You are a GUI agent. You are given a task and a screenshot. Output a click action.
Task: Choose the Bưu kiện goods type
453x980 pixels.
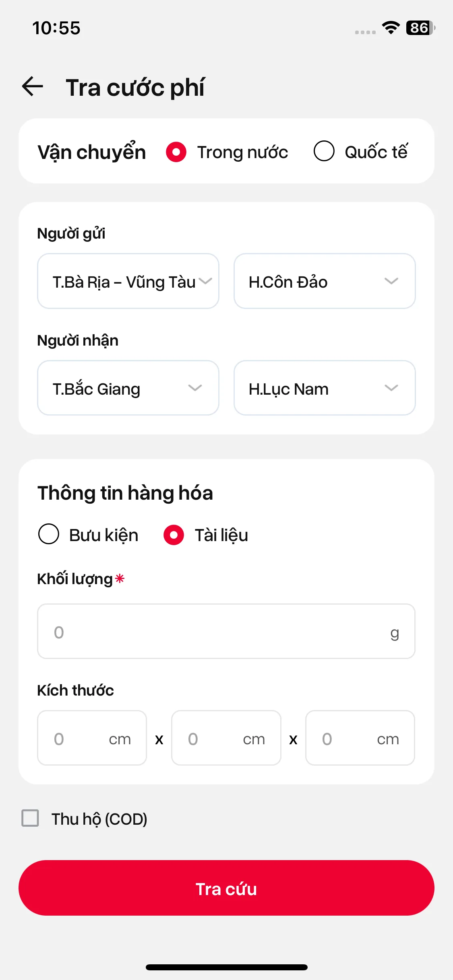pyautogui.click(x=49, y=534)
